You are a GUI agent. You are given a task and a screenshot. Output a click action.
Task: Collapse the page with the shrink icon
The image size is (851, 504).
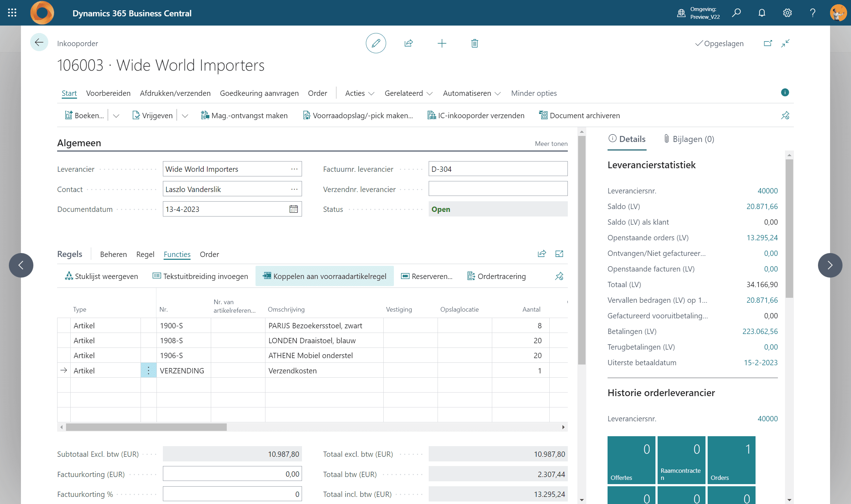pyautogui.click(x=785, y=43)
